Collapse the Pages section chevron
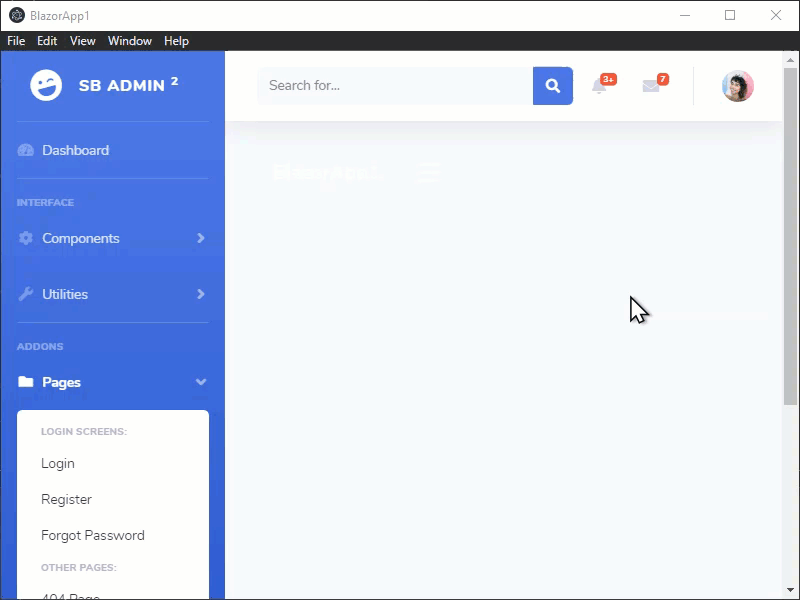The image size is (800, 600). (201, 383)
